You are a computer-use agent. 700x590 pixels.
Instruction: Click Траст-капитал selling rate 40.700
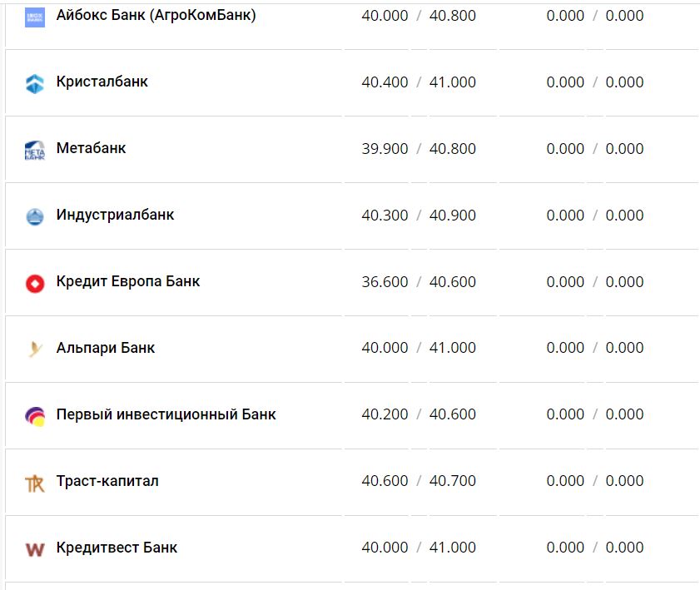point(453,482)
